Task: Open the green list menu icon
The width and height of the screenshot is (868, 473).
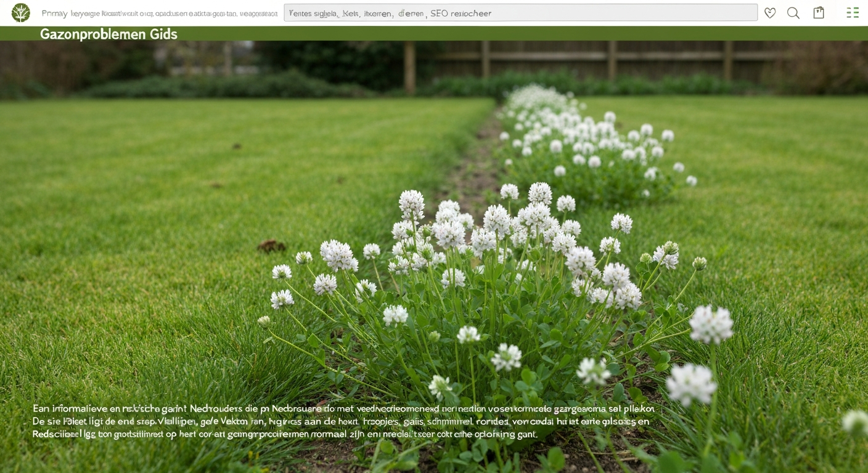Action: click(853, 12)
